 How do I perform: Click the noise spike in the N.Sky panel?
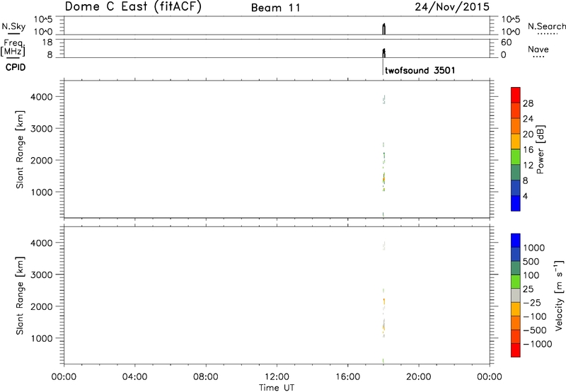click(384, 29)
